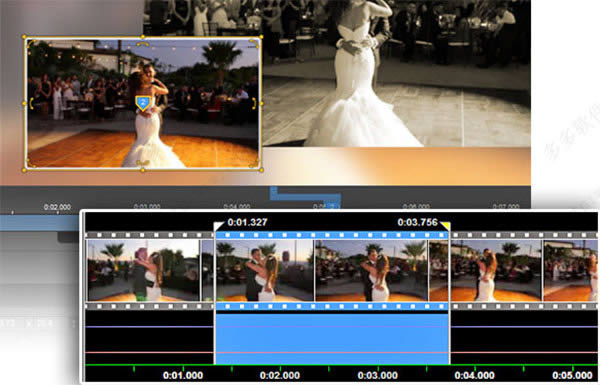Screen dimensions: 600x385
Task: Select the leftmost filmstrip thumbnail in the trim strip
Action: tap(143, 270)
